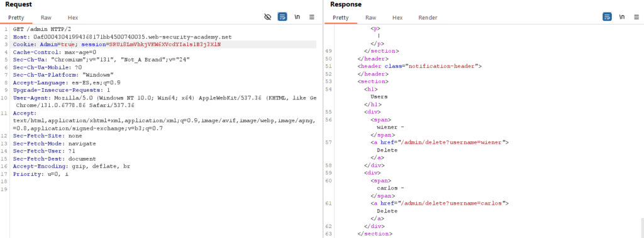Screen dimensions: 644x238
Task: Toggle the Request hidden-items eye-slash icon
Action: [268, 17]
